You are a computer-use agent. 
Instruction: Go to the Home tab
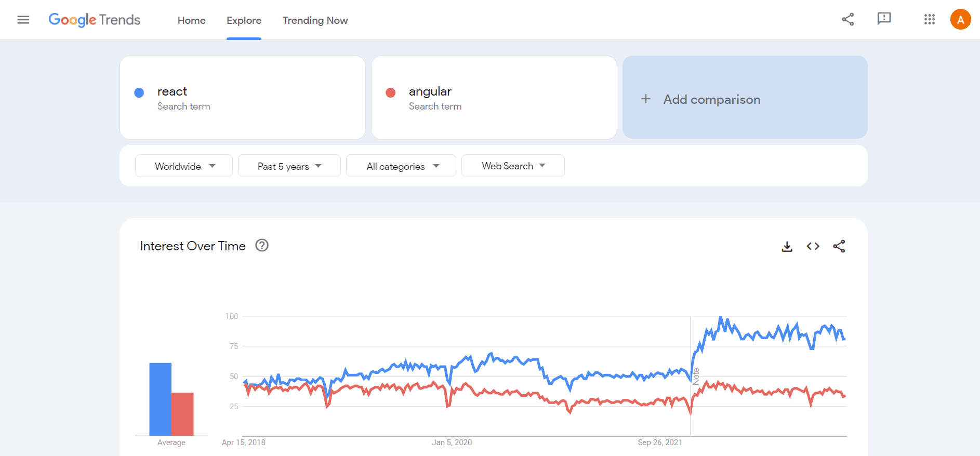(x=191, y=20)
